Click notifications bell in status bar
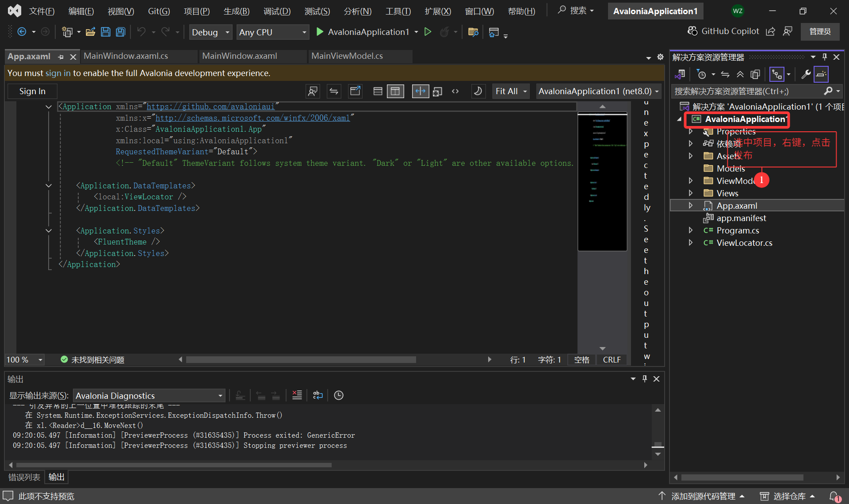849x504 pixels. (x=834, y=496)
